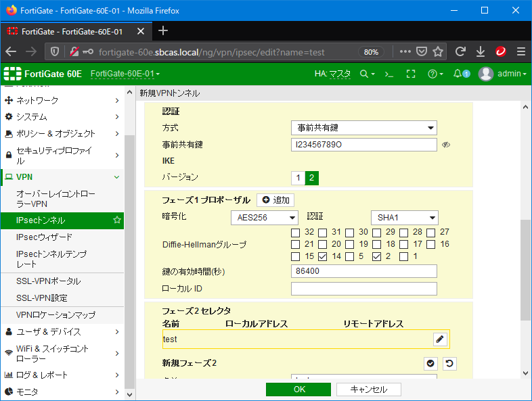532x401 pixels.
Task: Expand ポリシー & オブジェクト menu
Action: tap(62, 133)
